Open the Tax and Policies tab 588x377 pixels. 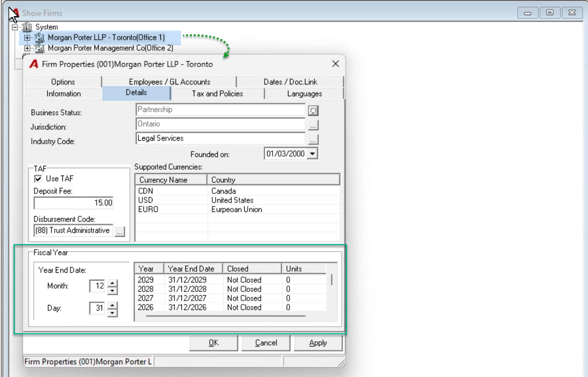(217, 94)
